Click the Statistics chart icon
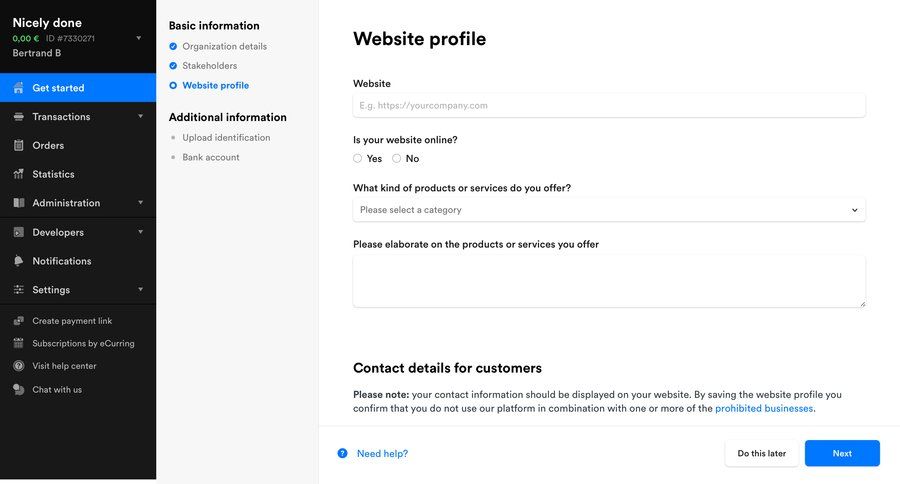 19,174
